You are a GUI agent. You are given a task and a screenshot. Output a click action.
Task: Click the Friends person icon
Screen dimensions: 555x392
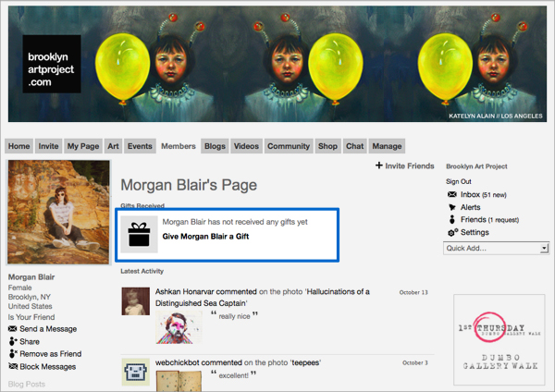pyautogui.click(x=452, y=219)
